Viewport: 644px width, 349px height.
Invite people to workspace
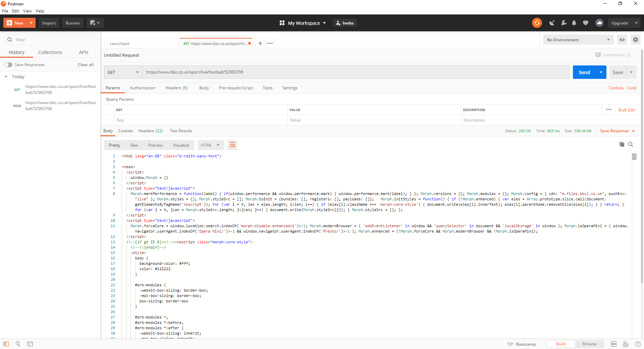click(x=345, y=23)
